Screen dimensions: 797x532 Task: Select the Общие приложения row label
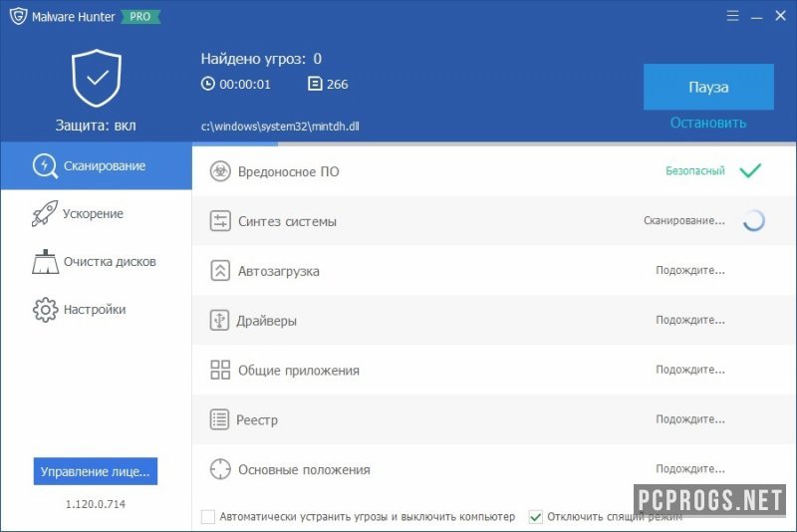pyautogui.click(x=299, y=371)
